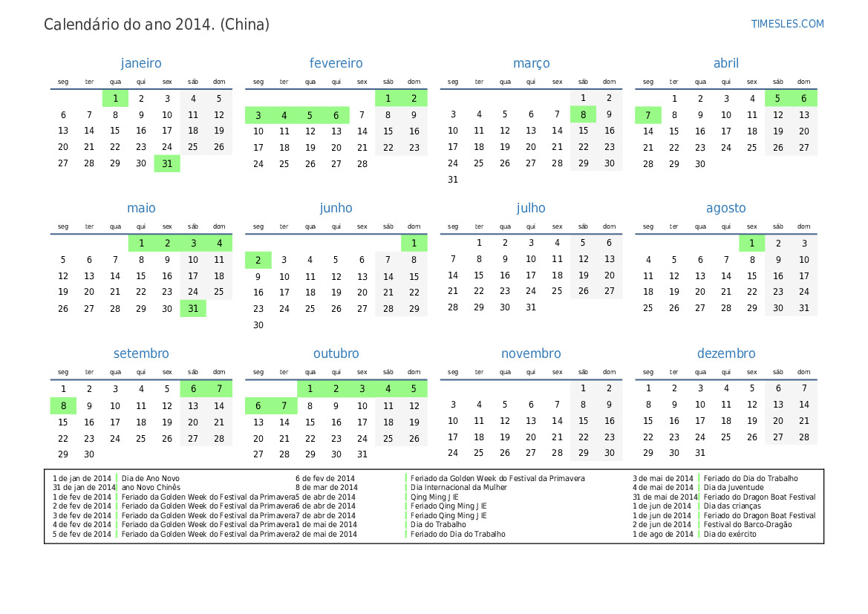Image resolution: width=868 pixels, height=614 pixels.
Task: Click the green June 2 cell
Action: [x=258, y=260]
